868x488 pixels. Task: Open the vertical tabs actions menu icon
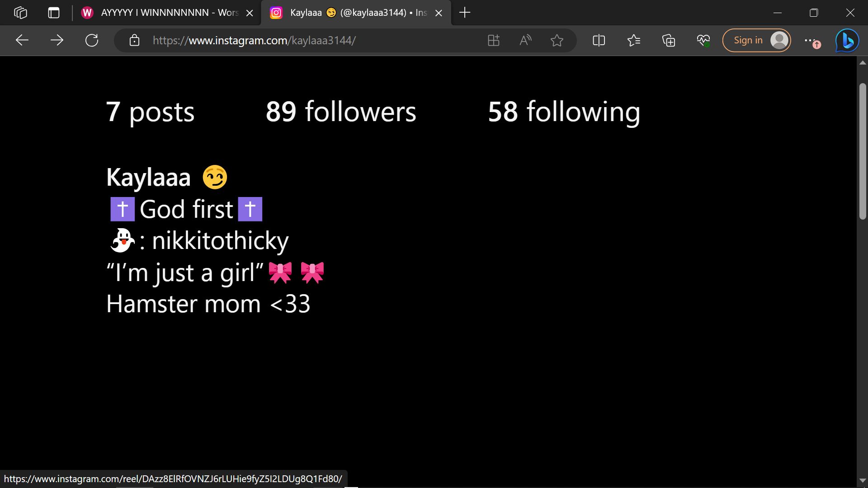click(x=54, y=13)
